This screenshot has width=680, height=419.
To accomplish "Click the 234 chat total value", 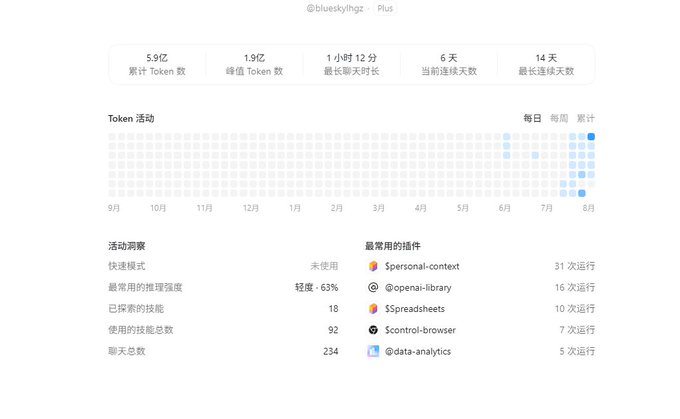I will click(330, 351).
